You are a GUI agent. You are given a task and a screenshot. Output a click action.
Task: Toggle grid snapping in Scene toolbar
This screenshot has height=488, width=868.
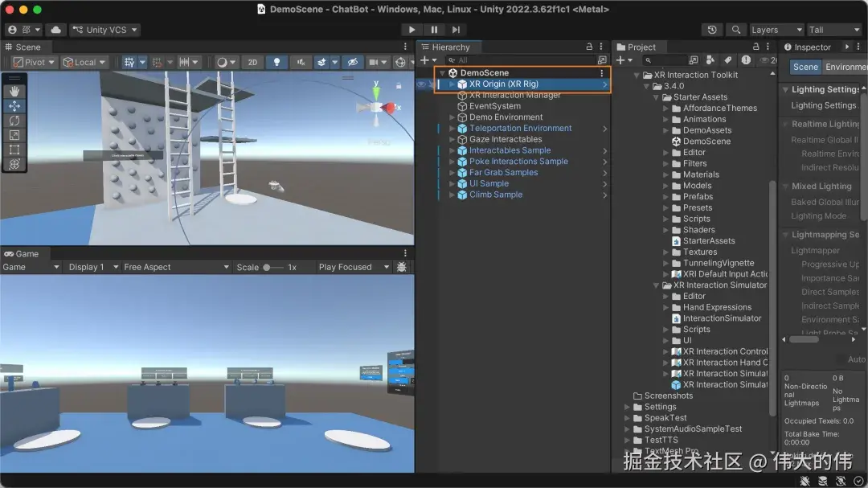pos(158,62)
